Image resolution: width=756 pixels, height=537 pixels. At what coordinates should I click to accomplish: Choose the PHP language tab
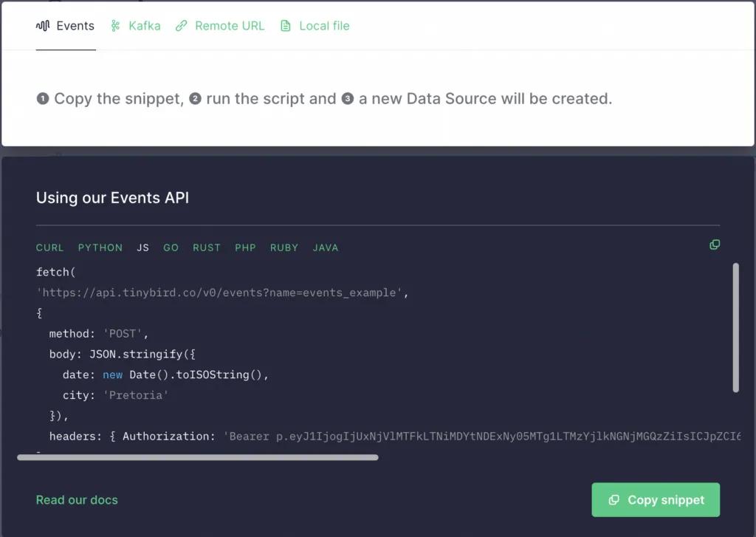pos(245,248)
